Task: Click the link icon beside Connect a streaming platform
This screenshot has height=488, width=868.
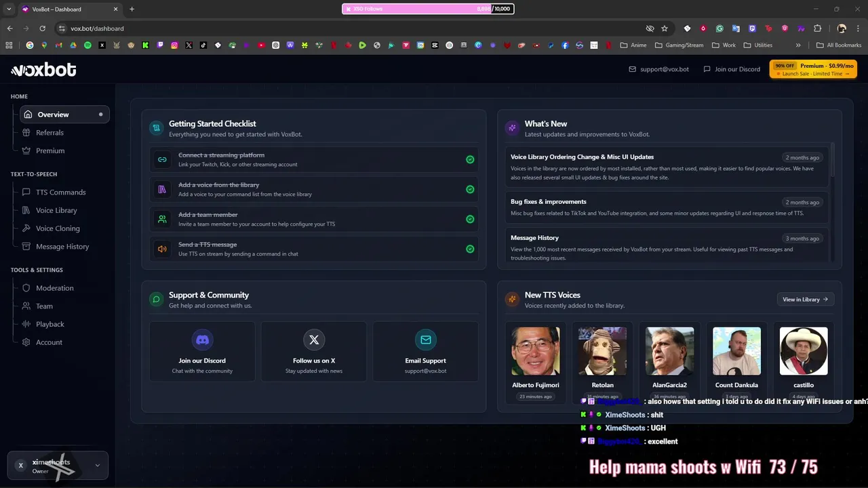Action: tap(162, 159)
